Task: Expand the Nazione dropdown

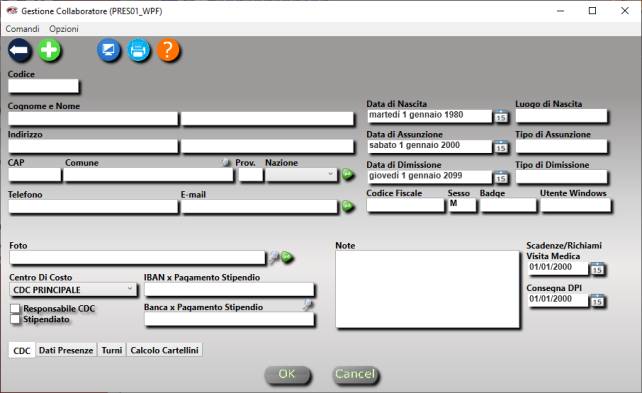Action: click(302, 175)
